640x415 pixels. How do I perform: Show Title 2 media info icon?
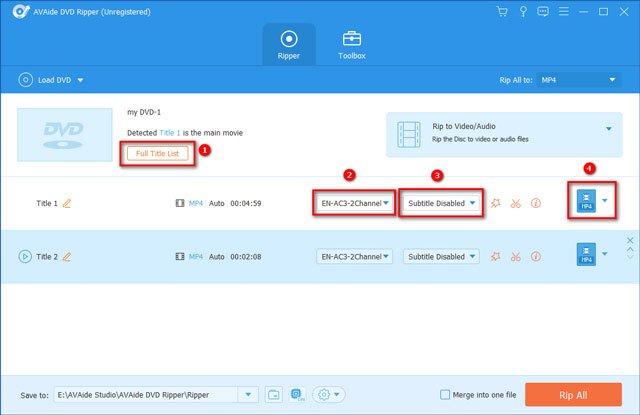click(x=536, y=257)
